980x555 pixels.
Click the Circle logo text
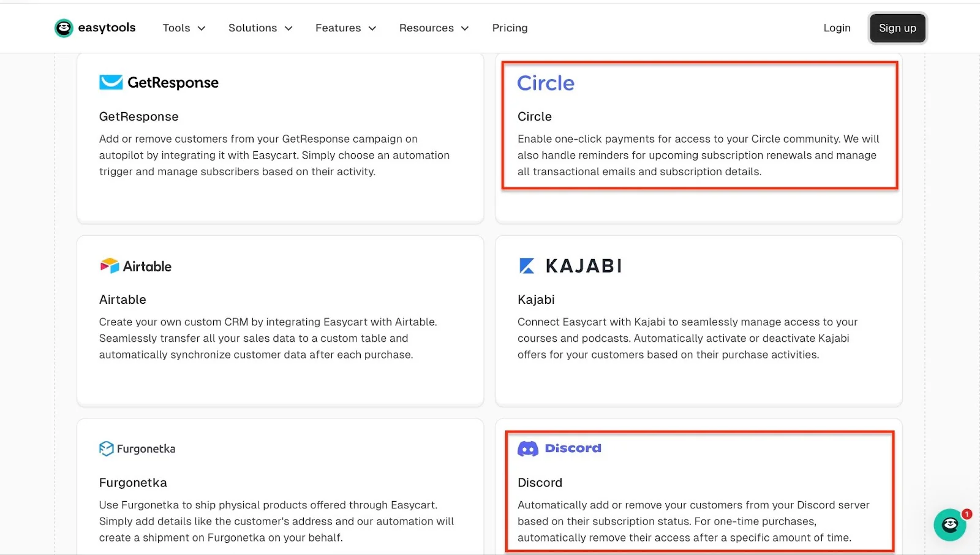(x=546, y=83)
